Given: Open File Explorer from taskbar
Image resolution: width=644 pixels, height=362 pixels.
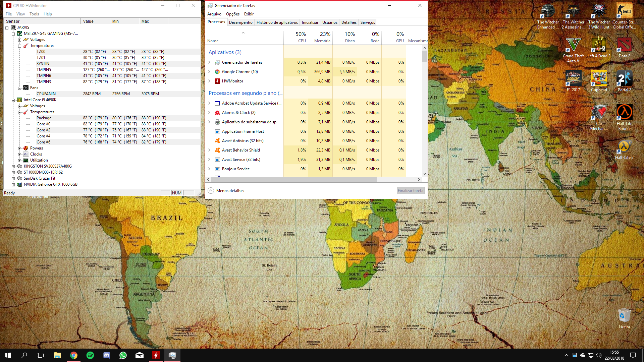Looking at the screenshot, I should (57, 355).
